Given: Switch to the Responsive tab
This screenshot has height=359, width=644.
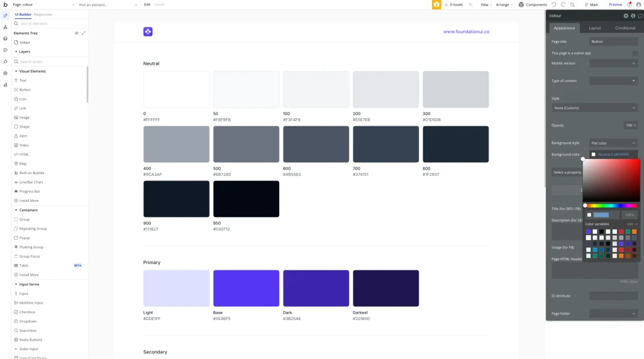Looking at the screenshot, I should pos(43,14).
